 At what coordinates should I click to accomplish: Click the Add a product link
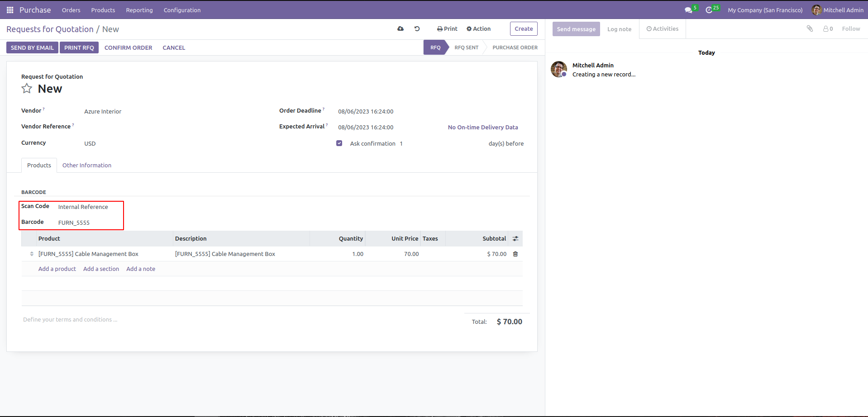(x=57, y=269)
